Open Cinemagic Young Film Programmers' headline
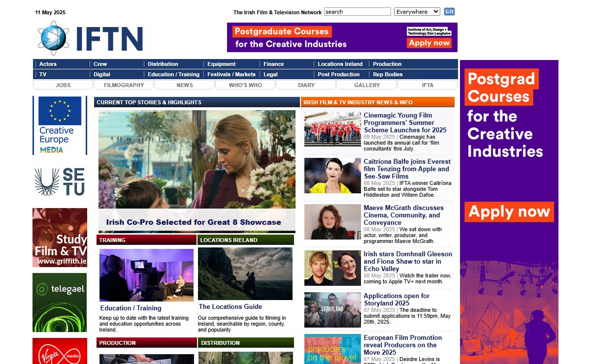Viewport: 591px width, 364px height. pyautogui.click(x=405, y=122)
